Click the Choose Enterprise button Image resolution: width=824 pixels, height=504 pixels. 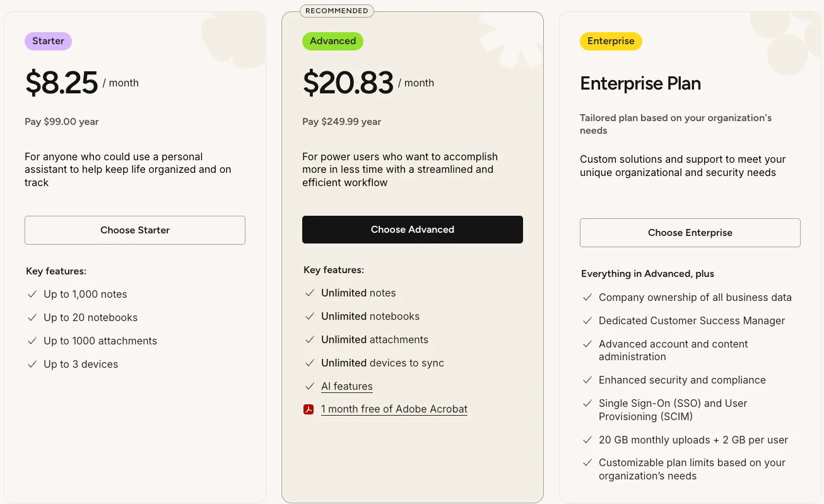point(690,233)
